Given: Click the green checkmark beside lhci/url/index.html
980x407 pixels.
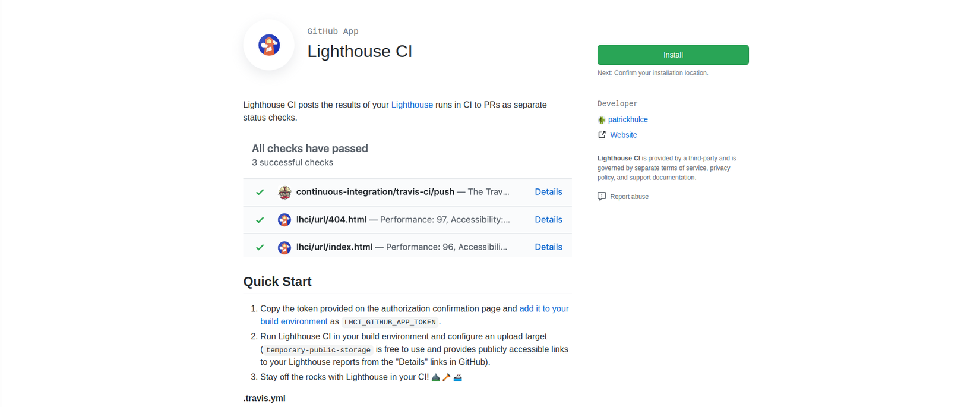Looking at the screenshot, I should tap(260, 247).
